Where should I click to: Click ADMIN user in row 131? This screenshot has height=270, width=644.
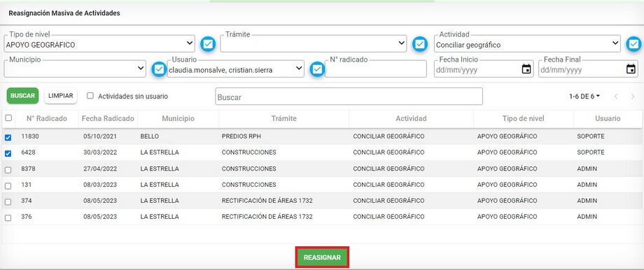[587, 185]
